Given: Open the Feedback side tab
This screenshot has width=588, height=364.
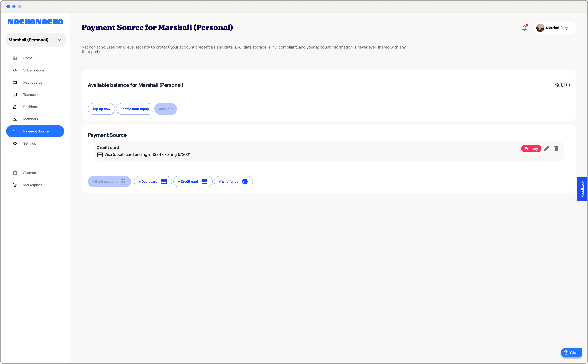Looking at the screenshot, I should (x=582, y=189).
